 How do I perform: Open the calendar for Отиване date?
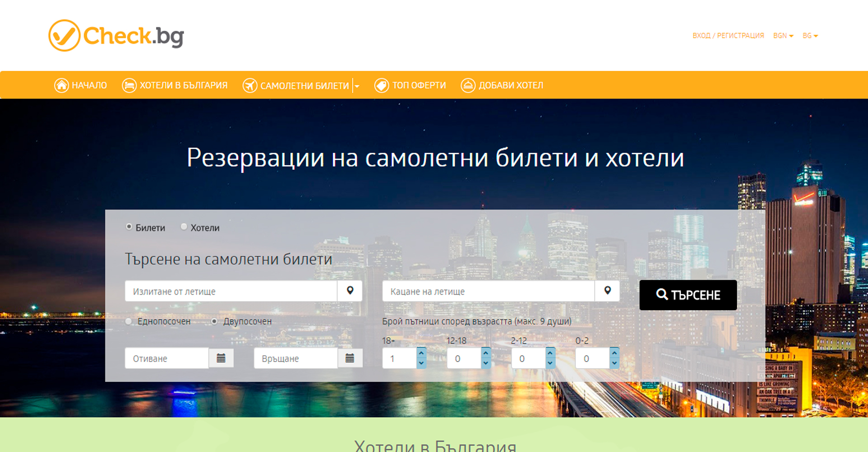coord(221,358)
